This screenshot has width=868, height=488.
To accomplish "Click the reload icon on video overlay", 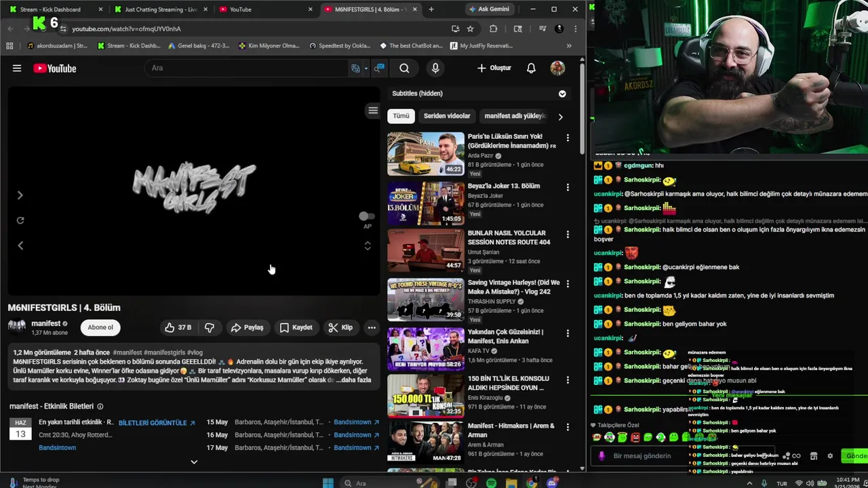I will [x=20, y=220].
